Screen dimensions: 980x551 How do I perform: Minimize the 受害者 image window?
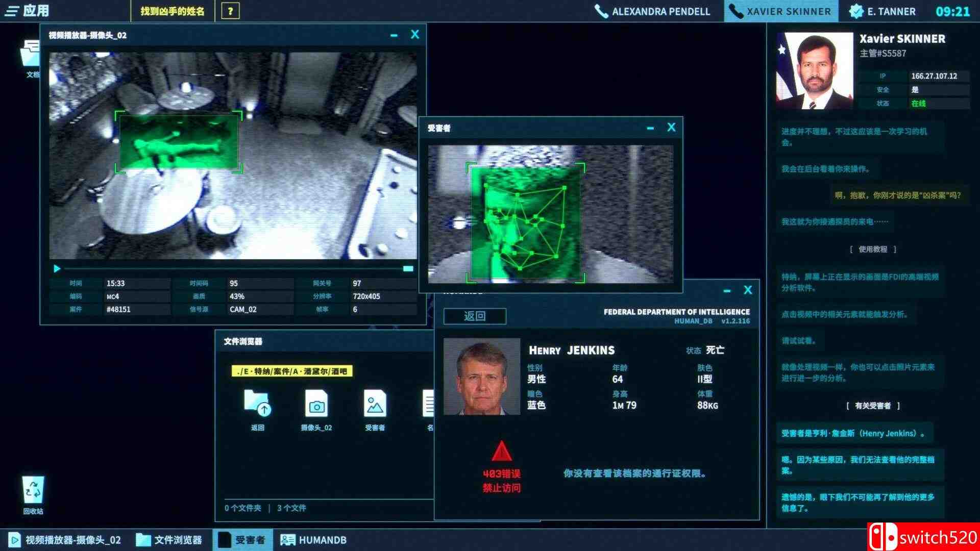coord(650,128)
